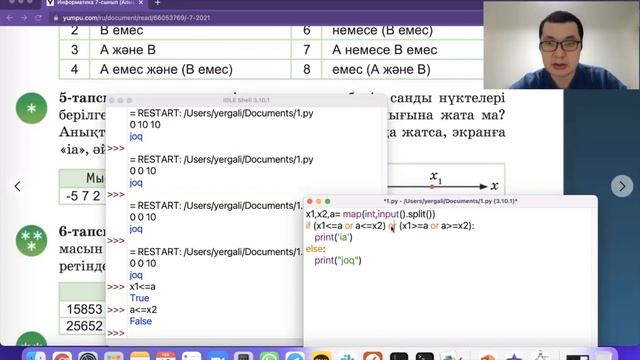The width and height of the screenshot is (640, 360).
Task: Open Calendar from the dock
Action: click(166, 356)
